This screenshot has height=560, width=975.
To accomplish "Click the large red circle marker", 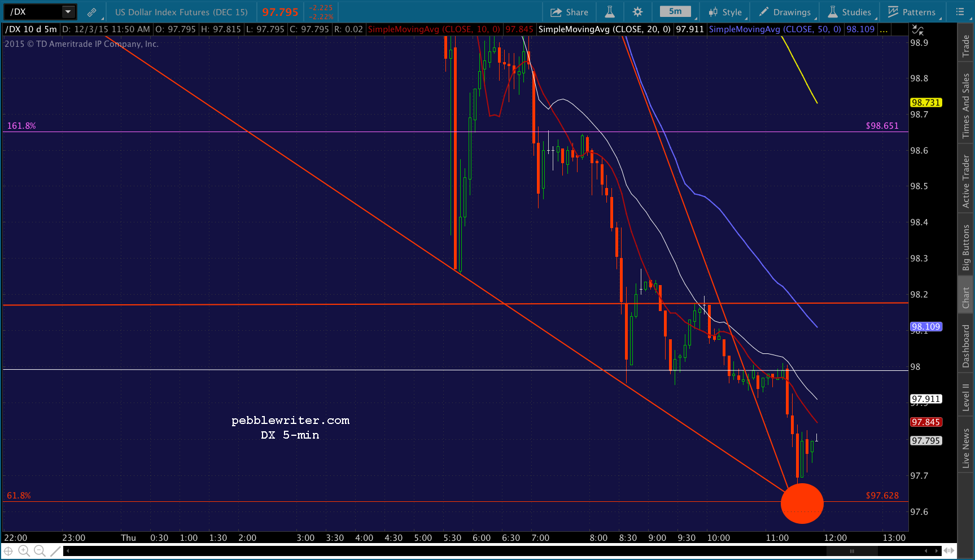I will click(x=802, y=504).
